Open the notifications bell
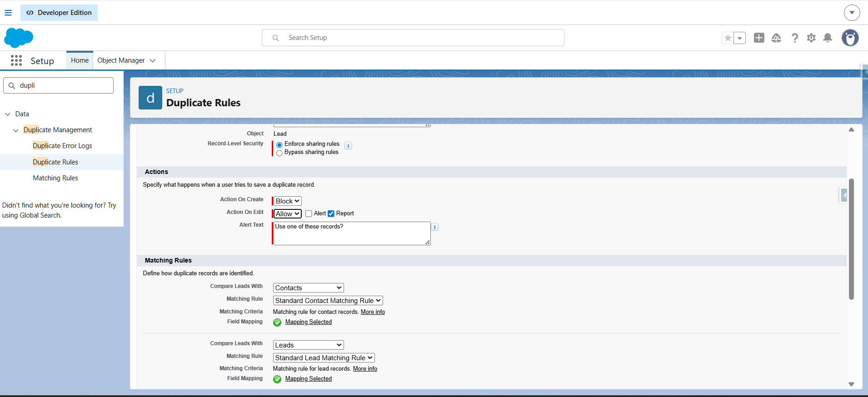This screenshot has width=868, height=397. point(828,38)
